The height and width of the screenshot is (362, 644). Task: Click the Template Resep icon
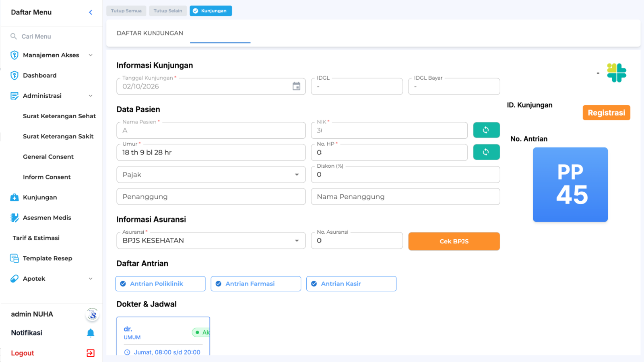[14, 258]
